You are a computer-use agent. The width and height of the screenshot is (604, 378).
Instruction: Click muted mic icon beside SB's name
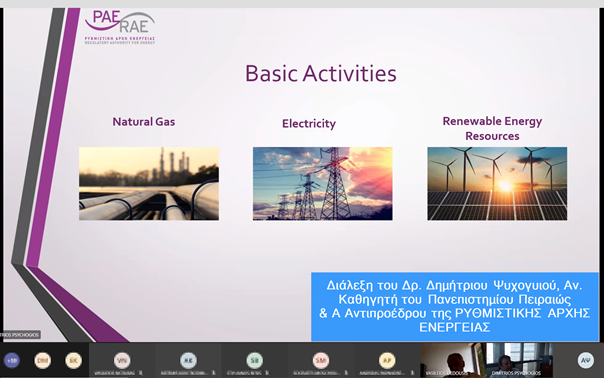click(267, 373)
